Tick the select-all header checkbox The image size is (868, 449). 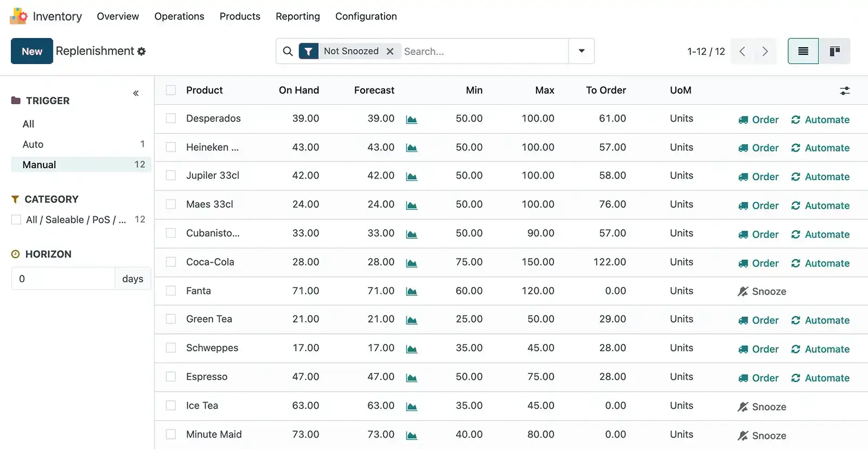pos(171,90)
